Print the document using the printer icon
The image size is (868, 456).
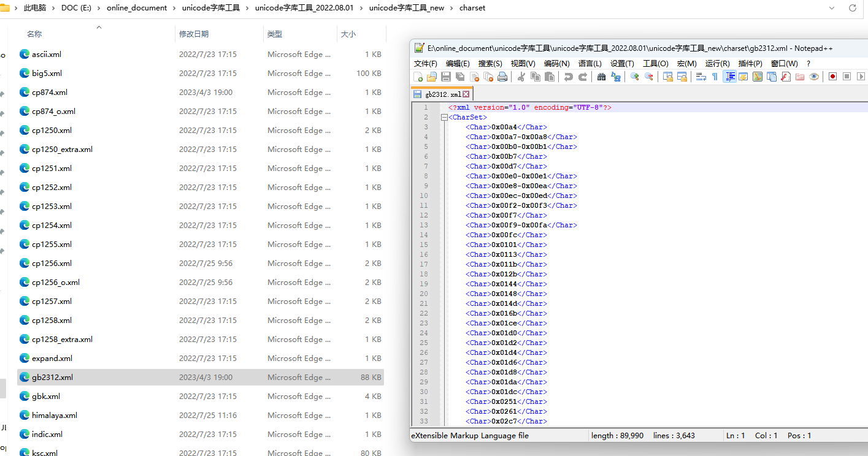pyautogui.click(x=502, y=77)
